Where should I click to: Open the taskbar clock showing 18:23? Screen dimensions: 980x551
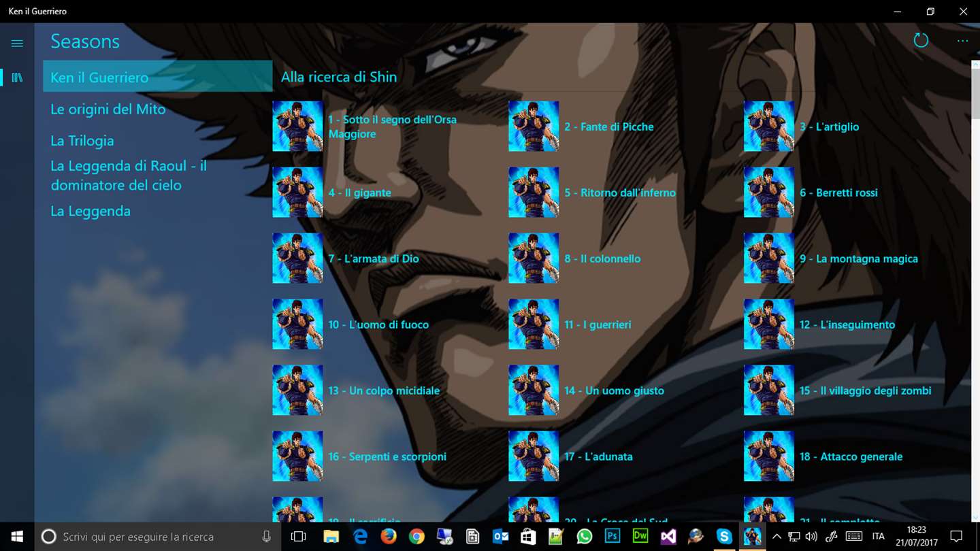916,537
